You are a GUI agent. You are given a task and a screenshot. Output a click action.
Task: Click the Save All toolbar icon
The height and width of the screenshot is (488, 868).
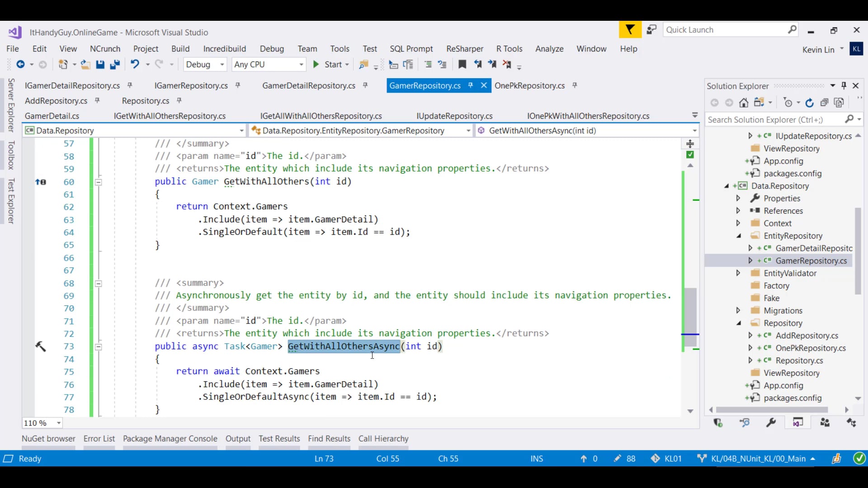click(115, 65)
